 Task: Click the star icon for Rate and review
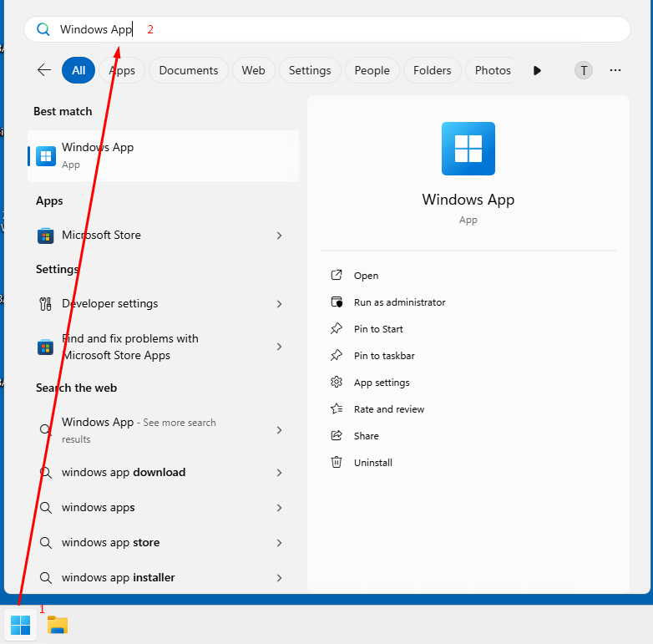click(x=337, y=408)
